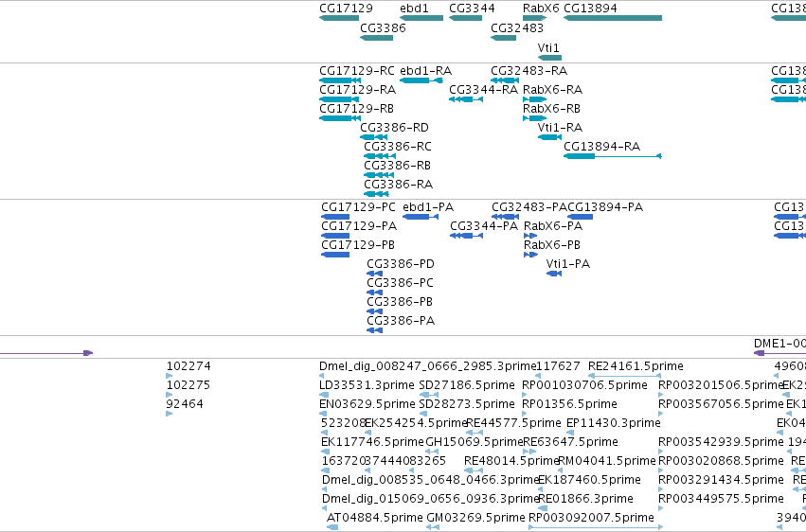Image resolution: width=806 pixels, height=532 pixels.
Task: Open the ebd1-RA transcript label
Action: pyautogui.click(x=425, y=71)
